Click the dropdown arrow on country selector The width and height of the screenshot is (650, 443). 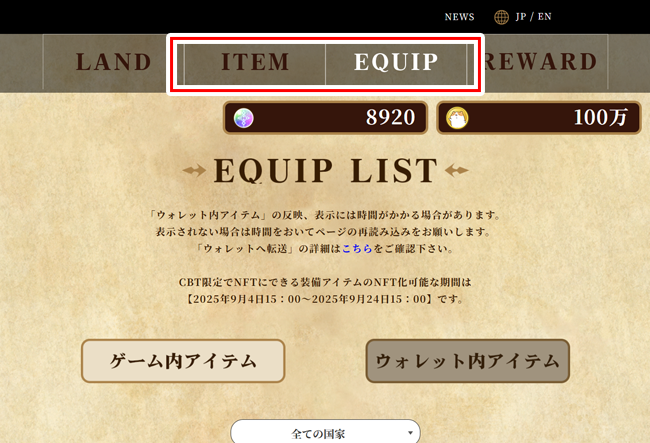[x=410, y=433]
